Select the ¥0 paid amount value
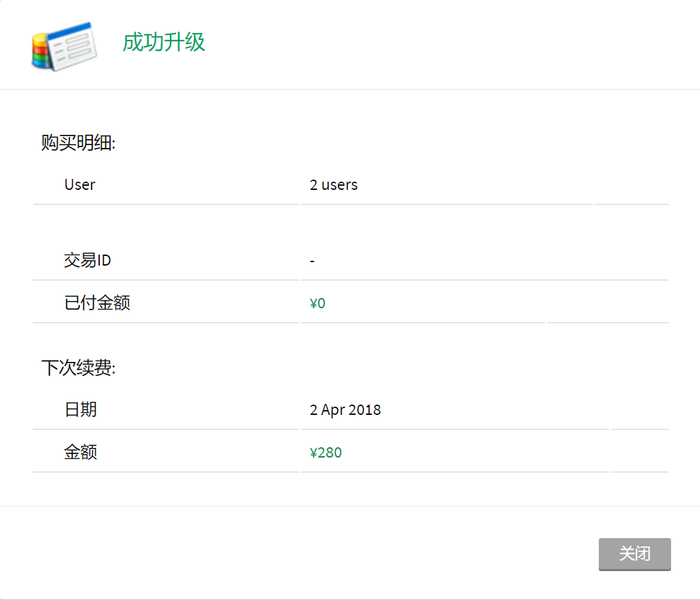Screen dimensions: 700x600 pos(318,303)
